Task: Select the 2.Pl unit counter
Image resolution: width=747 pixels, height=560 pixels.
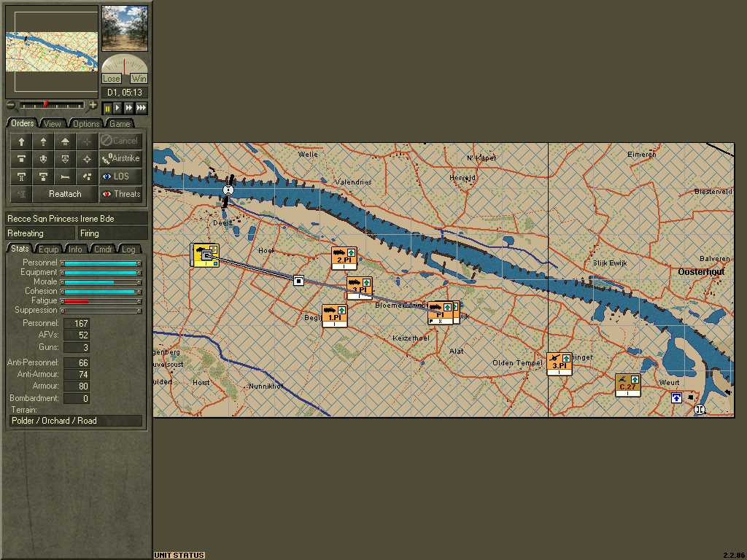Action: [x=344, y=259]
